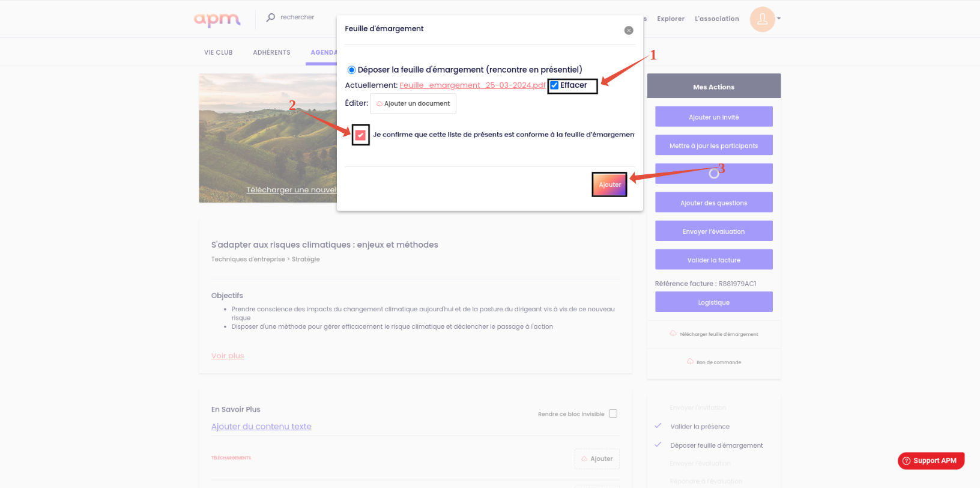Open the Feuille_emargement_25-03-2024.pdf link
Screen dimensions: 980x488
point(473,85)
